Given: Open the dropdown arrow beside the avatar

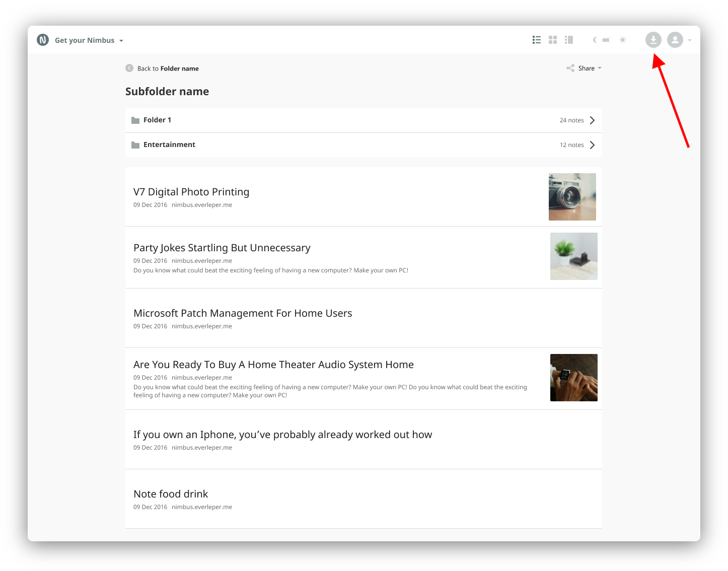Looking at the screenshot, I should click(x=690, y=40).
